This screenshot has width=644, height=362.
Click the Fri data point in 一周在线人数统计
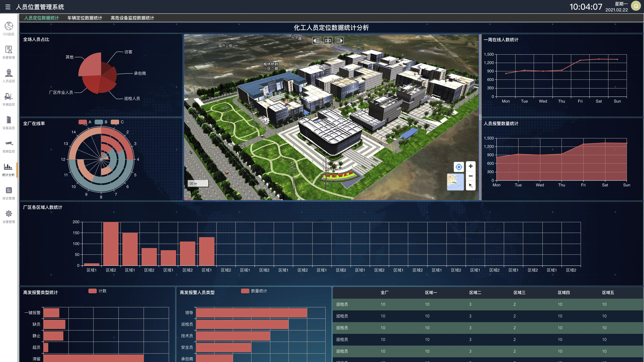coord(580,60)
